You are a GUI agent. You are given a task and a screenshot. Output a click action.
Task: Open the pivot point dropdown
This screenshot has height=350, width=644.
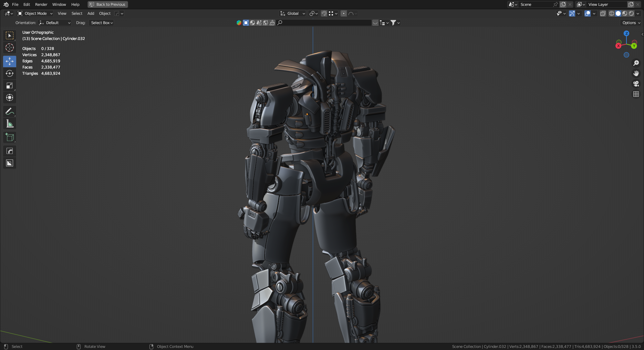coord(313,13)
